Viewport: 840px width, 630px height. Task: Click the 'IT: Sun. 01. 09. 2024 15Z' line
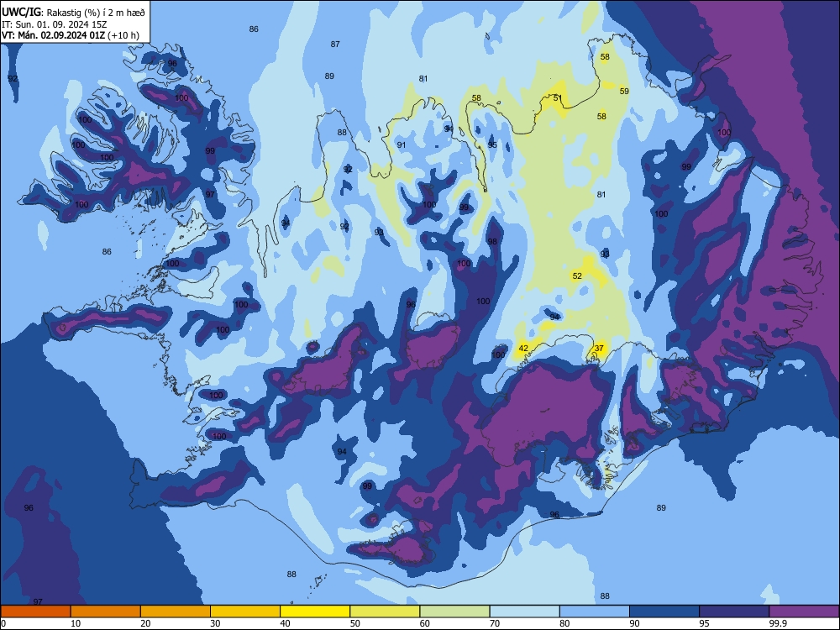click(x=54, y=24)
